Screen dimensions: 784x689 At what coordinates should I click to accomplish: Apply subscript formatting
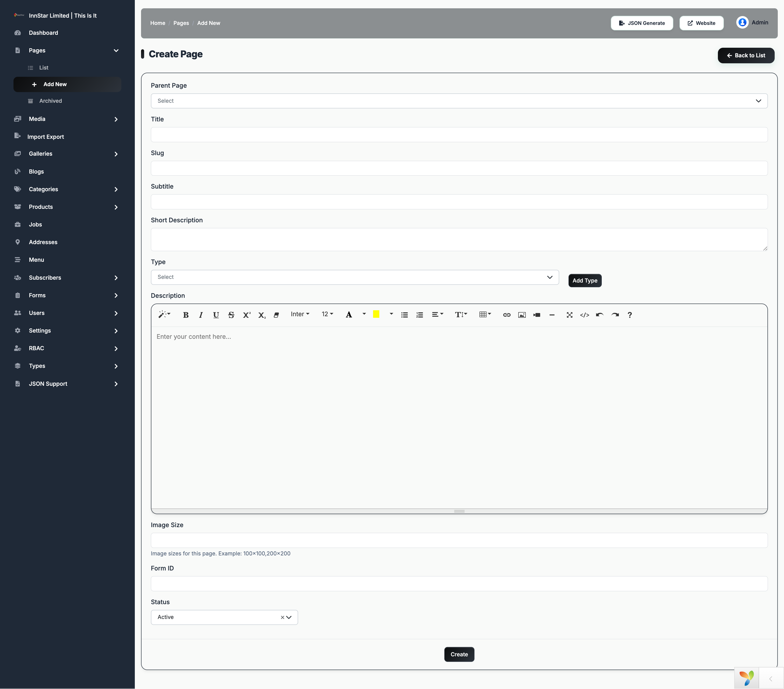click(x=262, y=315)
